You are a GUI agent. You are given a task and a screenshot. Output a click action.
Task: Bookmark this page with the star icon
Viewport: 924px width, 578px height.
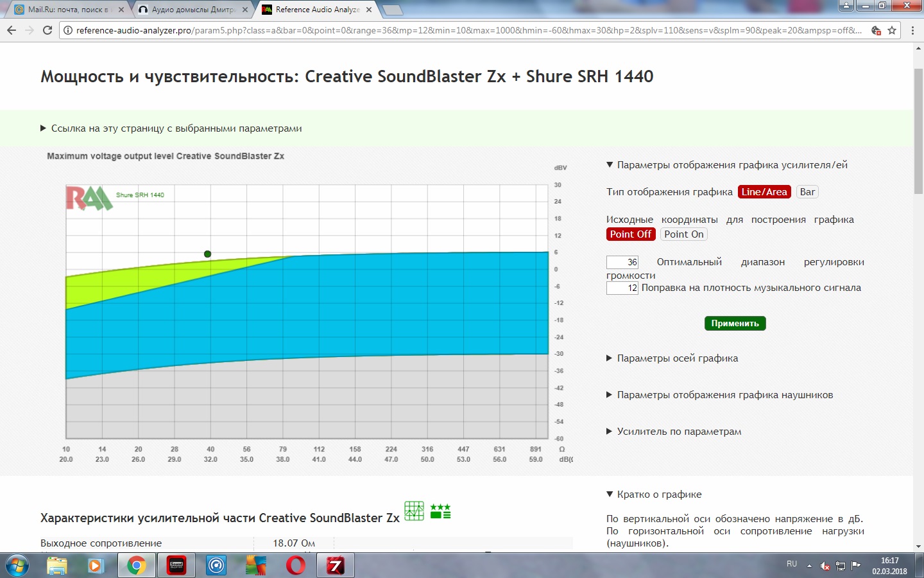[x=892, y=30]
